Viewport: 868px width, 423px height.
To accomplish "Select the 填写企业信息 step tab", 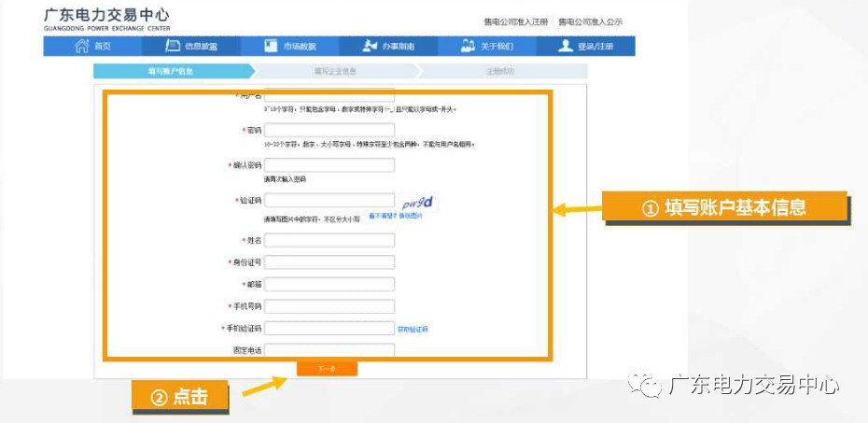I will (x=335, y=71).
